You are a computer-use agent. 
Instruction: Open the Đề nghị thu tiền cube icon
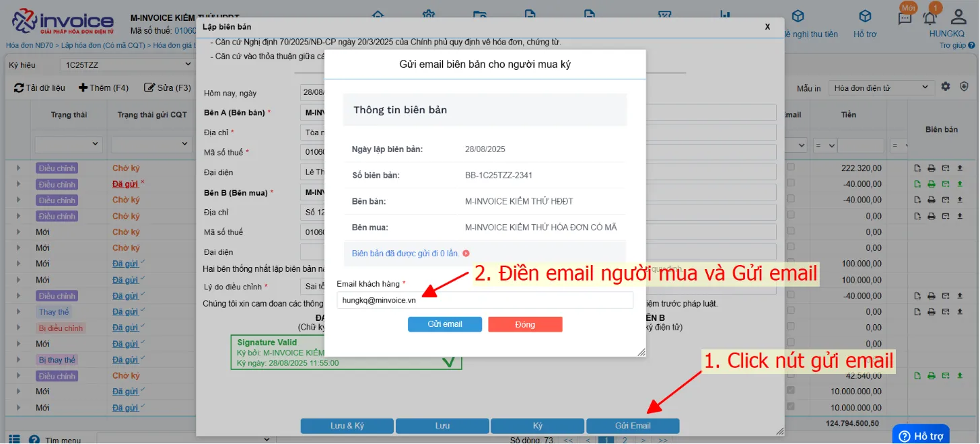(x=798, y=16)
